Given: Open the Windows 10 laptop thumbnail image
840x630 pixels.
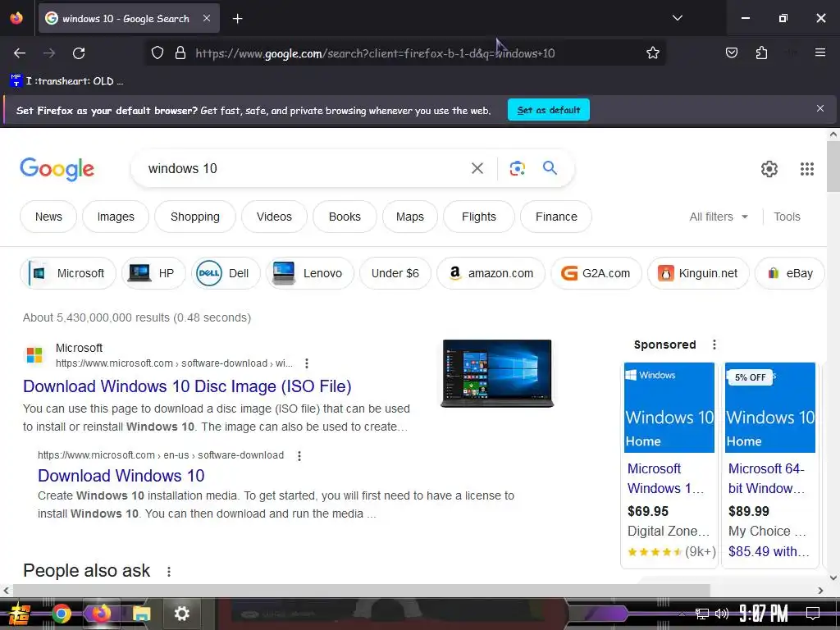Looking at the screenshot, I should point(496,373).
